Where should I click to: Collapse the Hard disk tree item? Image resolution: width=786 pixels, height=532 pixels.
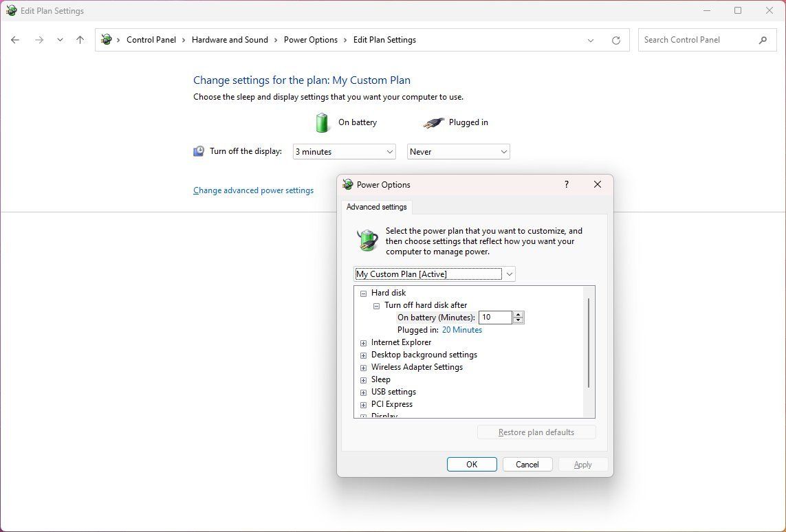[363, 293]
